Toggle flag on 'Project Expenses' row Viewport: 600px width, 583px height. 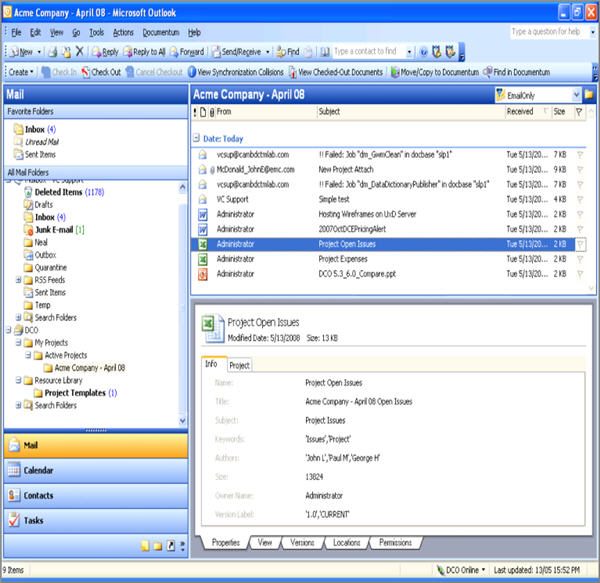[580, 259]
